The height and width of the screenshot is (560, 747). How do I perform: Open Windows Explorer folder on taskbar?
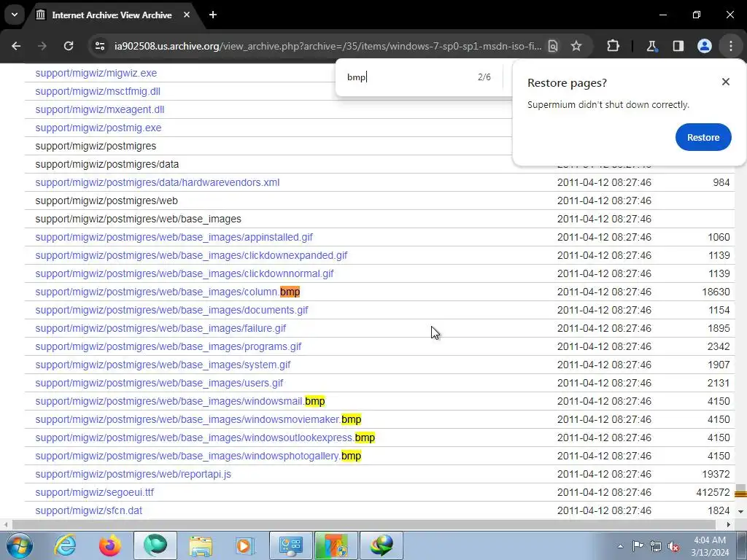pos(201,545)
